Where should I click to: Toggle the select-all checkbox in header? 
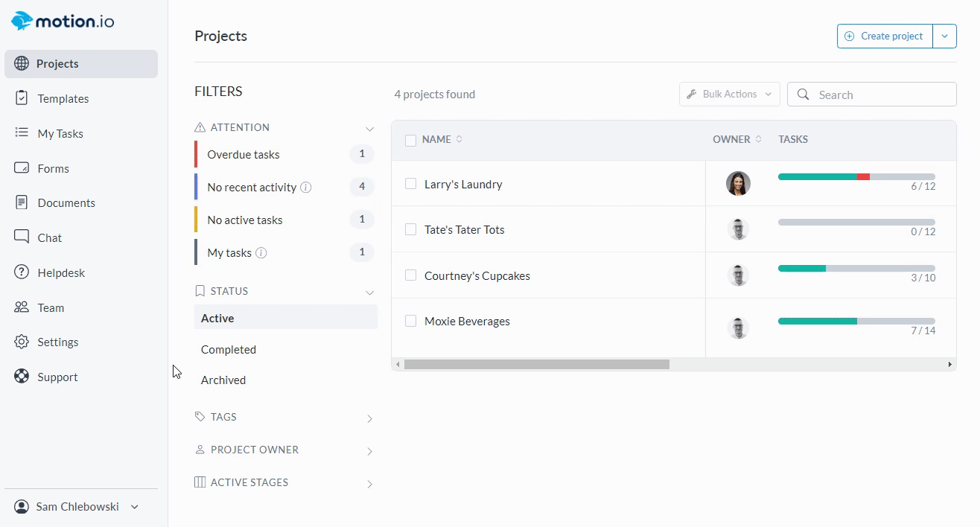(410, 140)
